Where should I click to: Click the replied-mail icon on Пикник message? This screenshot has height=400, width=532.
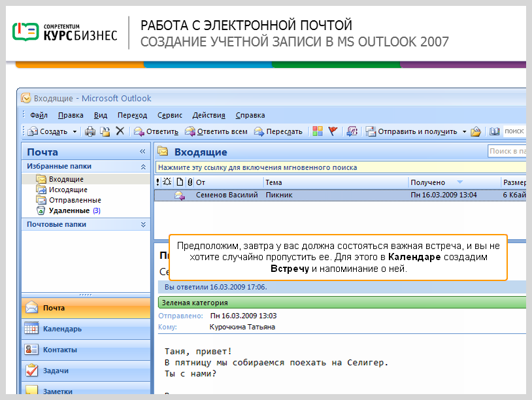[x=180, y=195]
